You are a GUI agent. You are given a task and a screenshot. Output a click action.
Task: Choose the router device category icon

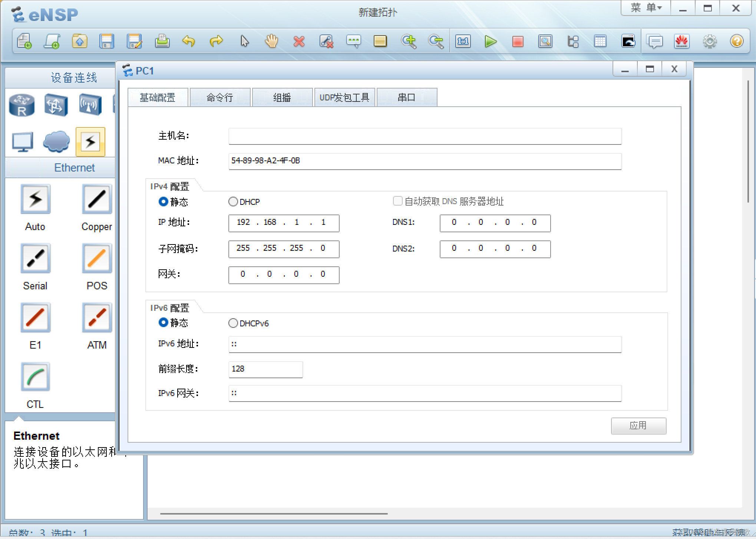tap(22, 105)
